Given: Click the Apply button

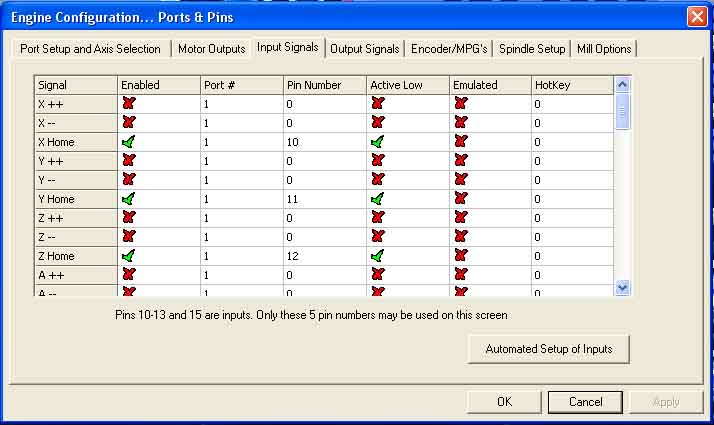Looking at the screenshot, I should pos(666,402).
